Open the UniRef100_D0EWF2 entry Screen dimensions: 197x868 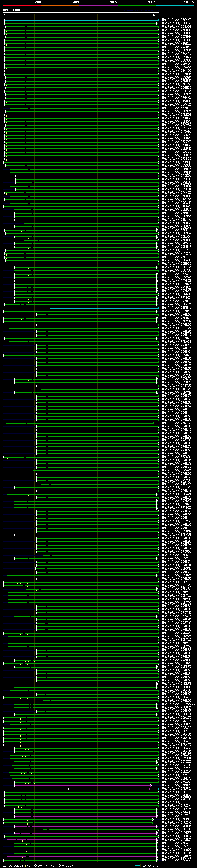pos(177,836)
